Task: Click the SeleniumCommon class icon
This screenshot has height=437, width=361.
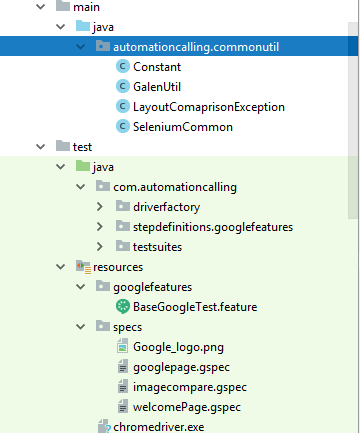Action: click(123, 126)
